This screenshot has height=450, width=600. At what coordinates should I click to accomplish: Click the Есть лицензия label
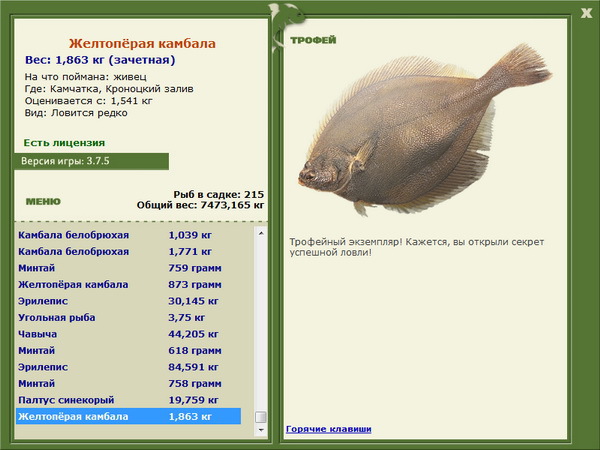[x=64, y=143]
